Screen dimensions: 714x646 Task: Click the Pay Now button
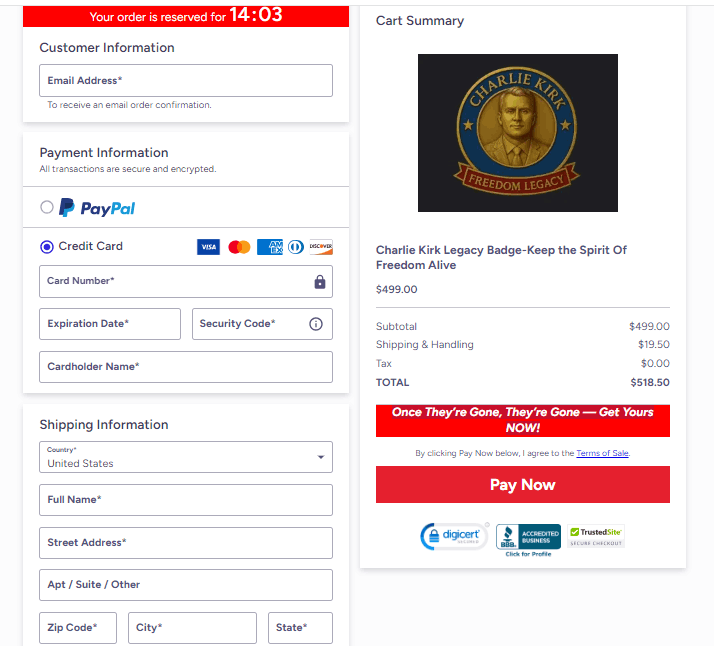522,484
